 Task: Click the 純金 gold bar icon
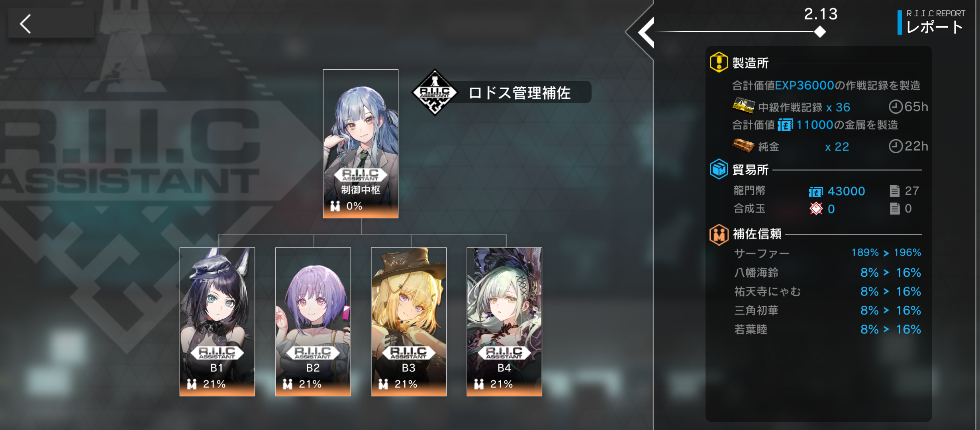tap(743, 145)
